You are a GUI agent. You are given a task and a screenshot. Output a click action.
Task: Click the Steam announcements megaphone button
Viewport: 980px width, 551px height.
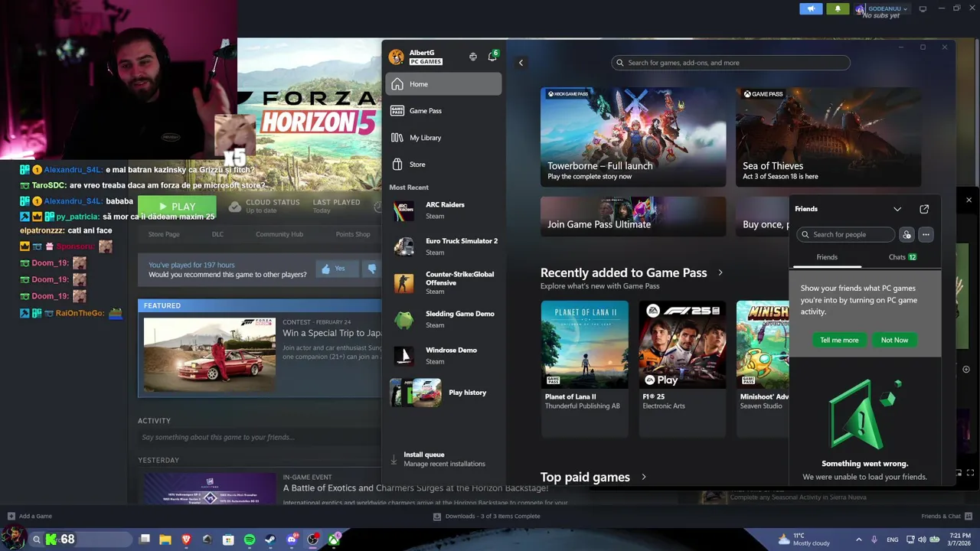point(811,9)
